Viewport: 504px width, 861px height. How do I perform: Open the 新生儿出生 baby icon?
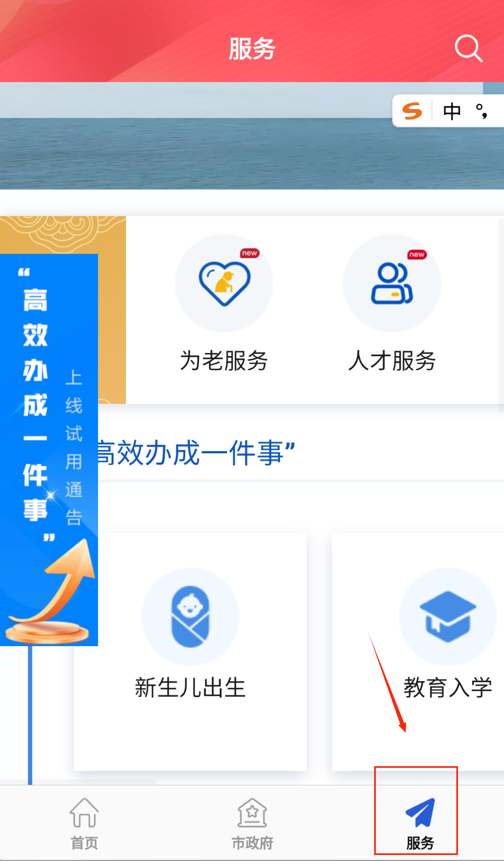[x=190, y=617]
